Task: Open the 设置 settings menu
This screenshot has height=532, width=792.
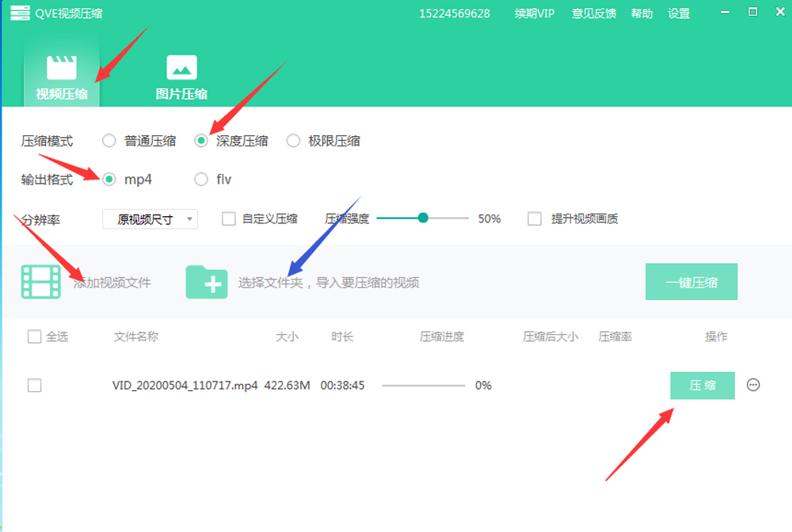Action: point(679,13)
